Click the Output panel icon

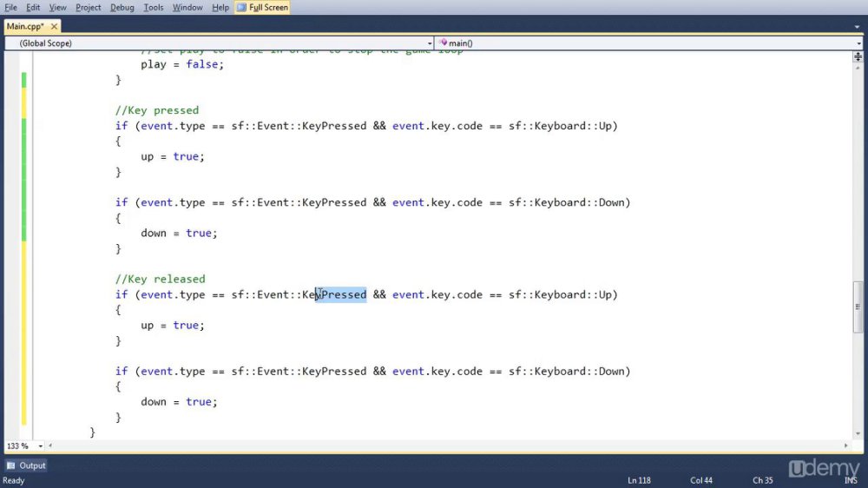(11, 465)
